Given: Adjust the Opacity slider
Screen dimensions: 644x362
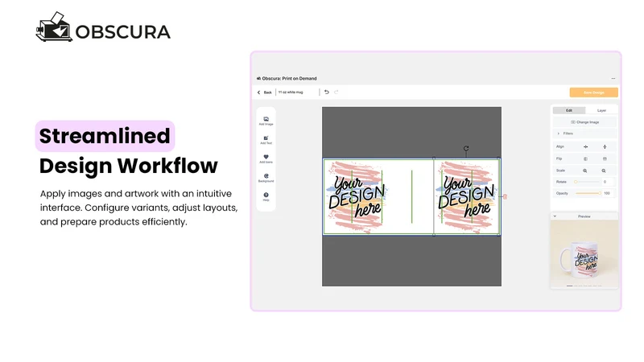Looking at the screenshot, I should point(588,193).
